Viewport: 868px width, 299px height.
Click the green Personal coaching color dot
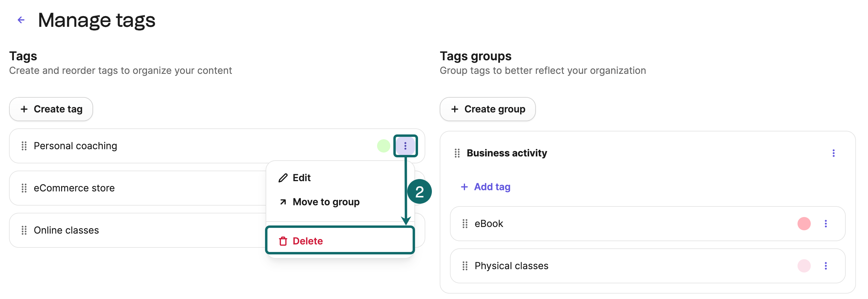pos(383,146)
